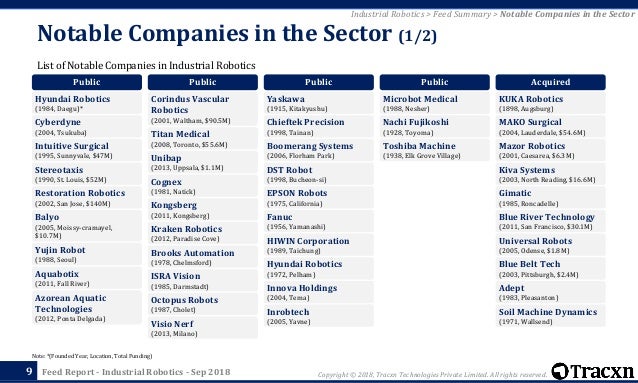Open the Industrial Robotics breadcrumb

point(387,14)
